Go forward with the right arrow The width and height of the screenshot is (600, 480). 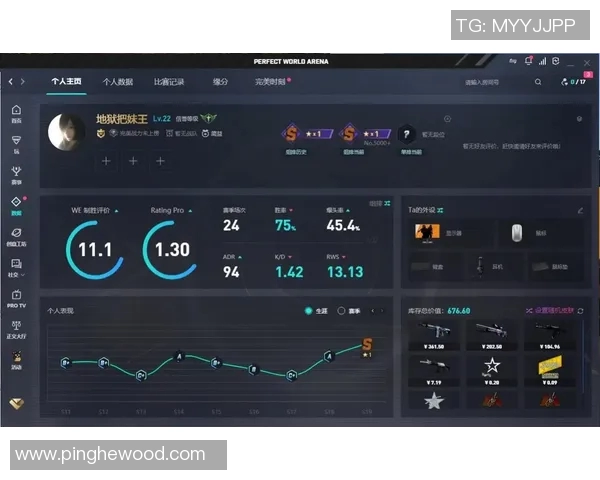click(x=23, y=82)
